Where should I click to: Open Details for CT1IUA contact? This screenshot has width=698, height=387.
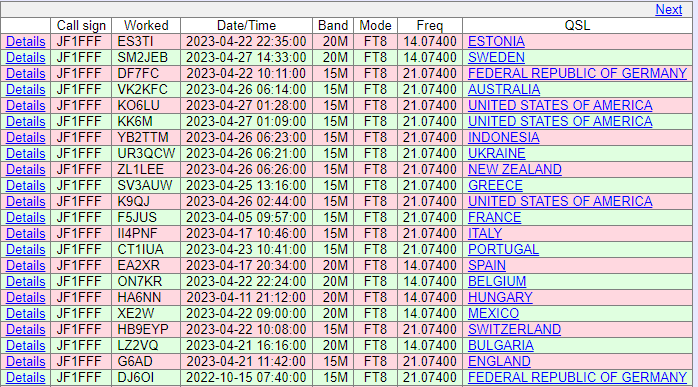click(25, 250)
